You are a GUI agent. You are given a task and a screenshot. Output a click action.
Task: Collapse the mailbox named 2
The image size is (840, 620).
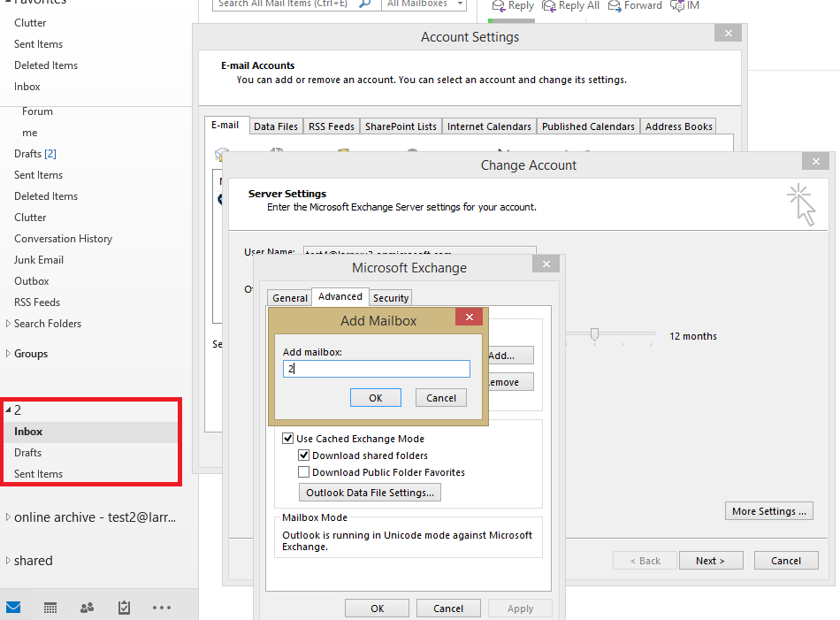click(8, 410)
